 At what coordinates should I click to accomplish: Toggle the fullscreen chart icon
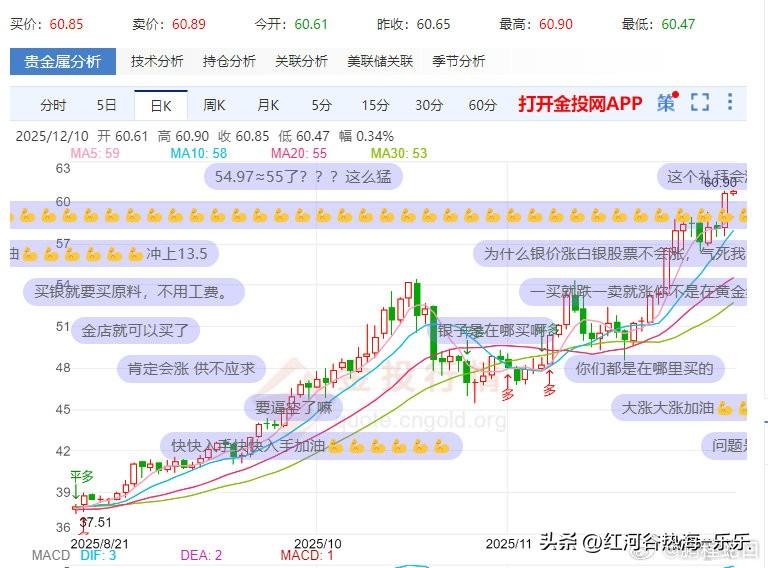click(x=700, y=102)
